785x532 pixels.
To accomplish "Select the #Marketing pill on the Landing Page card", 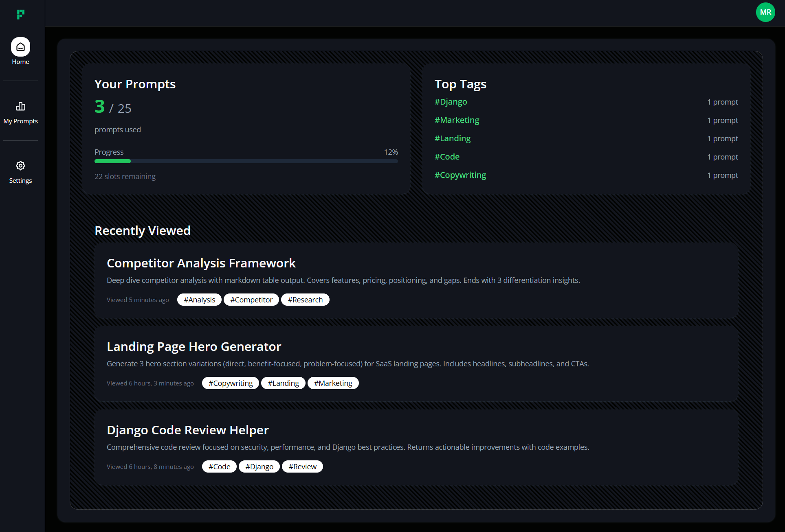I will coord(333,383).
